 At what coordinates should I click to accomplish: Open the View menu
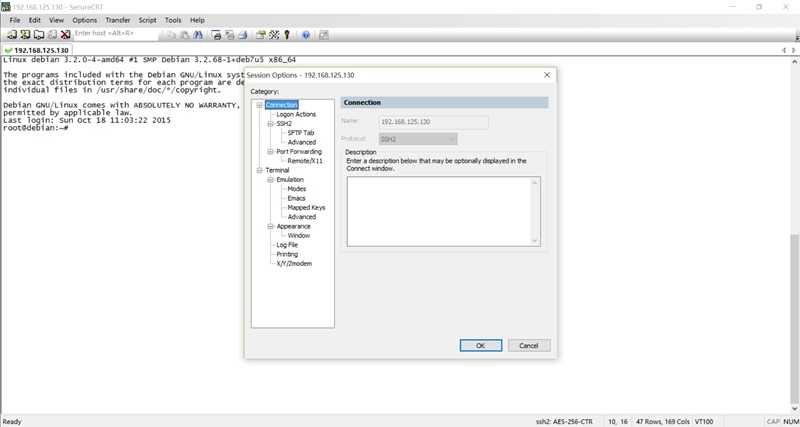[x=56, y=20]
